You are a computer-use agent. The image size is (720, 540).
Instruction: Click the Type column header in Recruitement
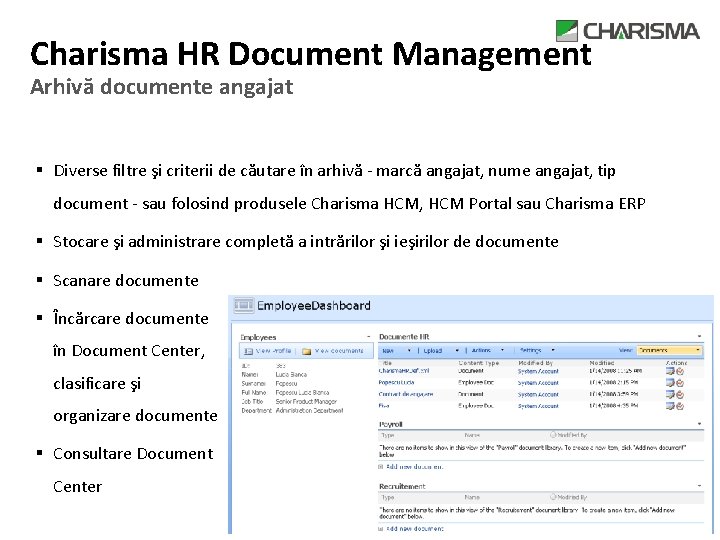(x=388, y=497)
